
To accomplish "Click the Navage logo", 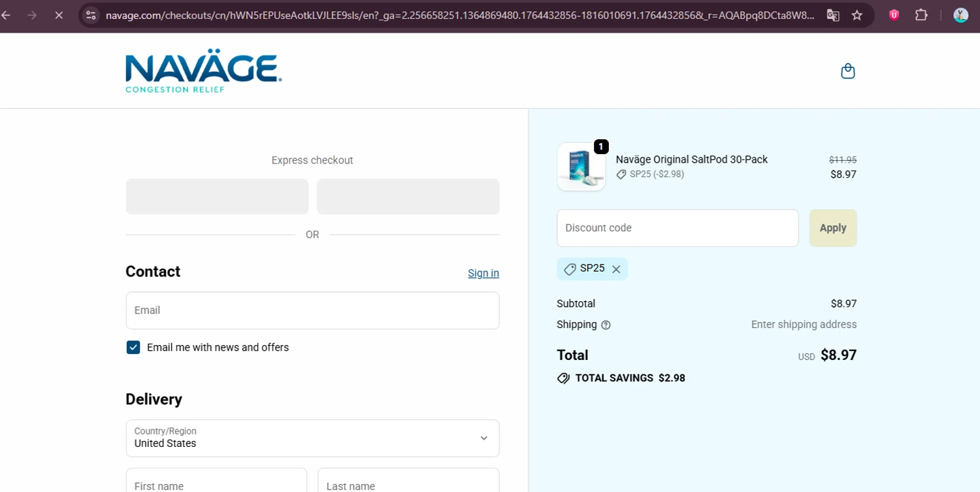I will [x=204, y=71].
